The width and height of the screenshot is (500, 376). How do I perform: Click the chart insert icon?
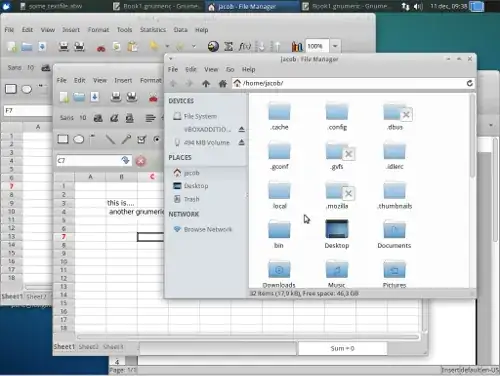297,46
